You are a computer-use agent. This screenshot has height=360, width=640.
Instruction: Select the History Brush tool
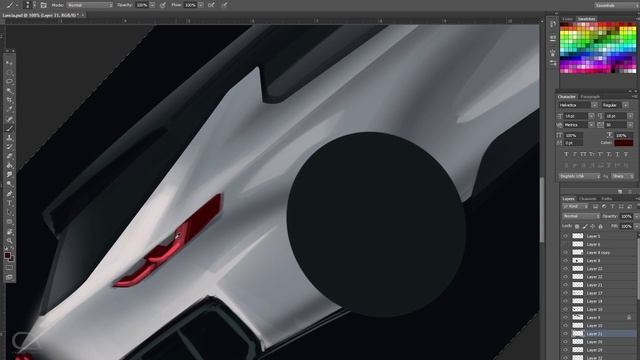pyautogui.click(x=9, y=147)
